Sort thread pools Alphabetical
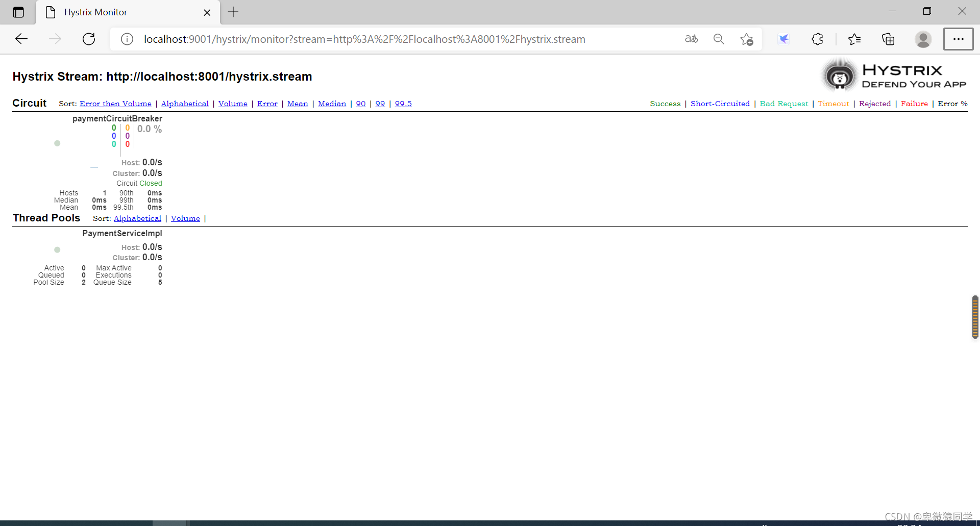This screenshot has height=526, width=980. (137, 218)
